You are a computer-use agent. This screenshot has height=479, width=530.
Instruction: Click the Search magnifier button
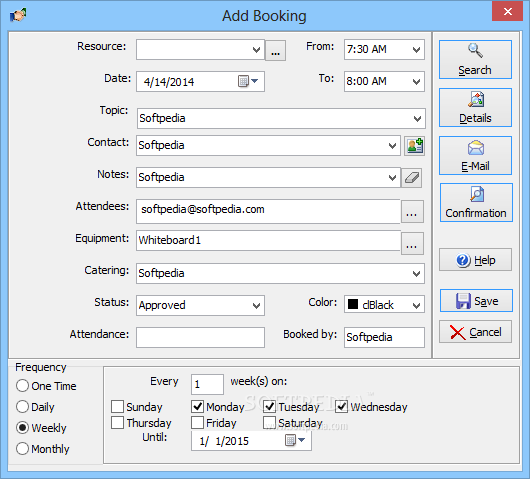tap(475, 59)
